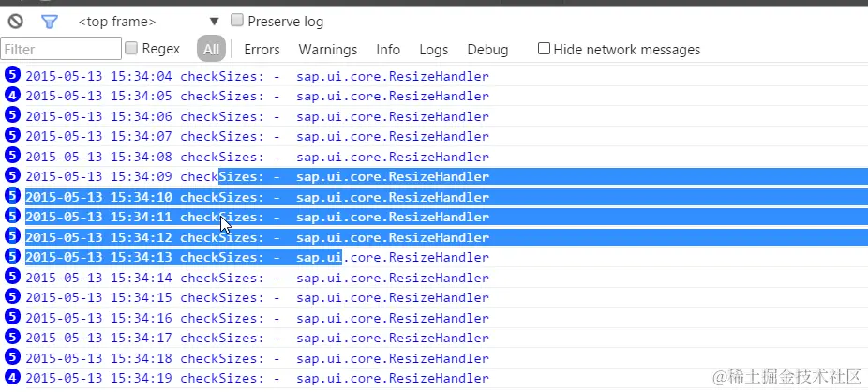Filter console by Logs
The image size is (868, 392).
click(433, 50)
